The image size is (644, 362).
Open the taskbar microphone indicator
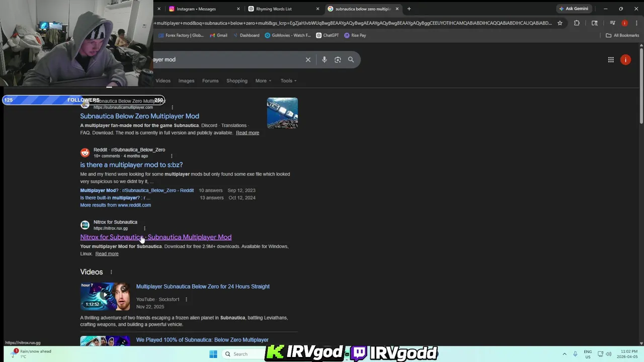coord(575,354)
